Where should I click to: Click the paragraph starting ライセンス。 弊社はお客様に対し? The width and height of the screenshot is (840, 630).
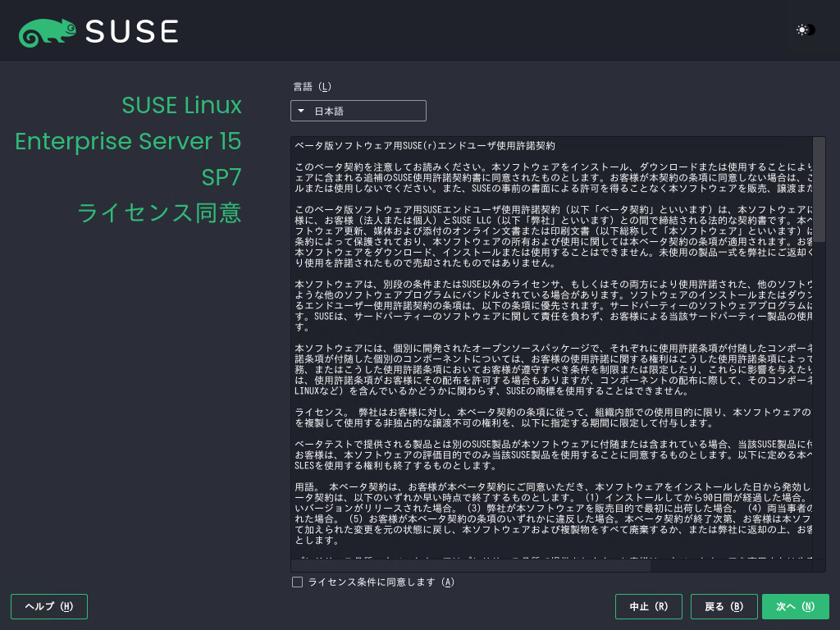(554, 418)
